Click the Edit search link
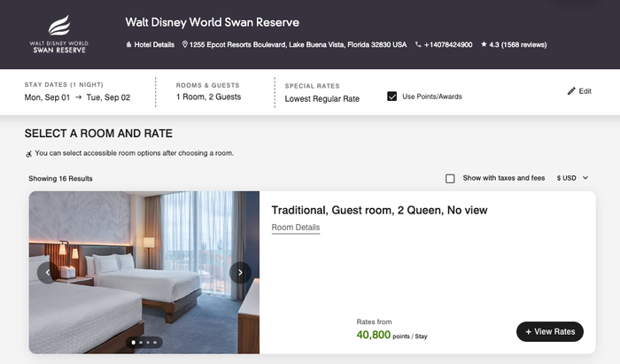 pyautogui.click(x=585, y=91)
